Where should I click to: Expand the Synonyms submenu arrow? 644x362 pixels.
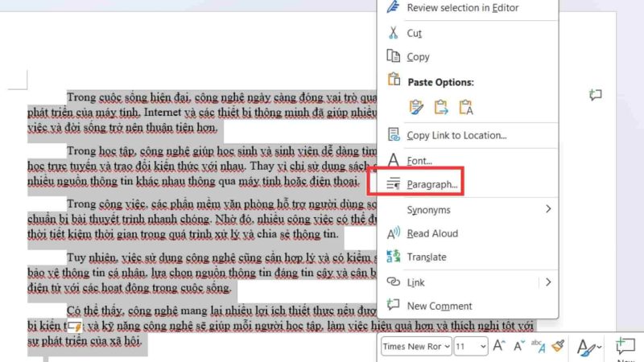(x=548, y=209)
